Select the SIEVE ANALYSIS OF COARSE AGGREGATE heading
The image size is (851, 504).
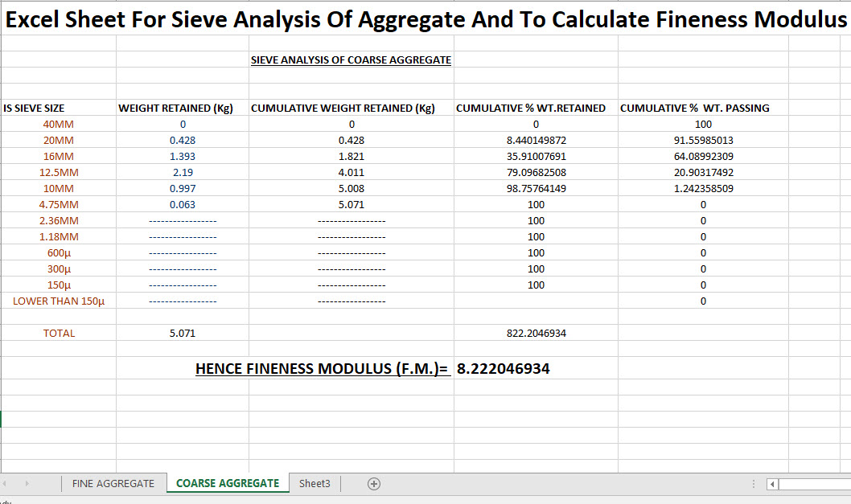(351, 59)
